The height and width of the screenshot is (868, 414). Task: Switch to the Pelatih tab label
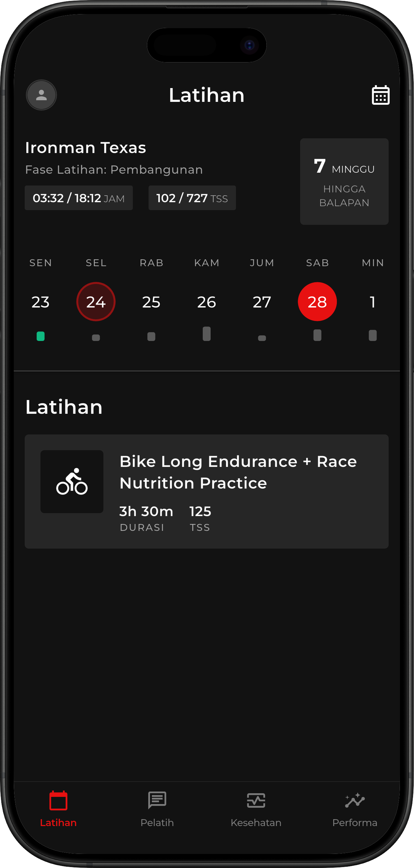[157, 823]
